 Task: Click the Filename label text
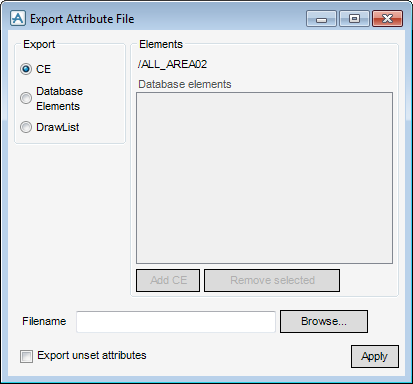point(44,321)
